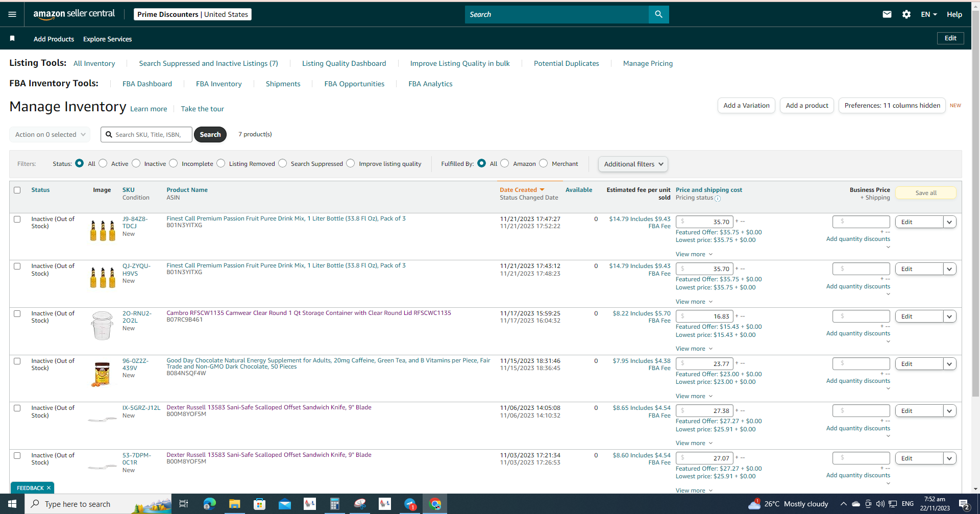This screenshot has height=514, width=980.
Task: Choose the Listing Removed status filter
Action: pyautogui.click(x=221, y=163)
